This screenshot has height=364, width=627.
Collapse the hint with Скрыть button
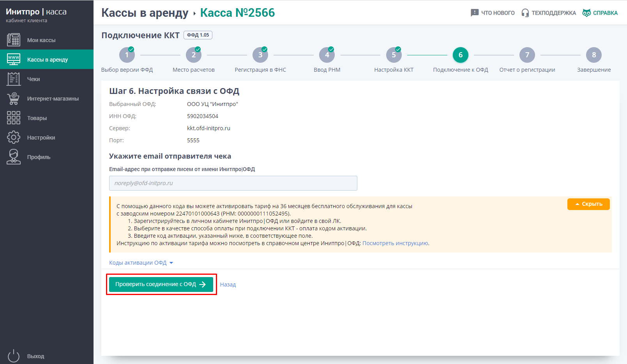coord(588,204)
